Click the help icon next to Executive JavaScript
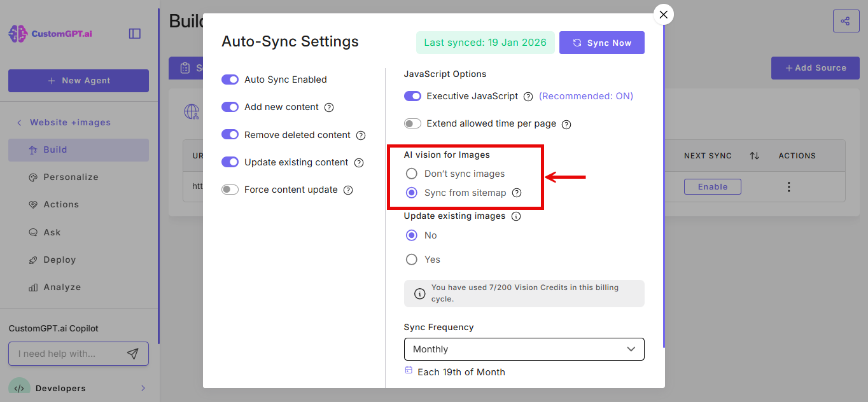This screenshot has height=402, width=868. [x=528, y=97]
